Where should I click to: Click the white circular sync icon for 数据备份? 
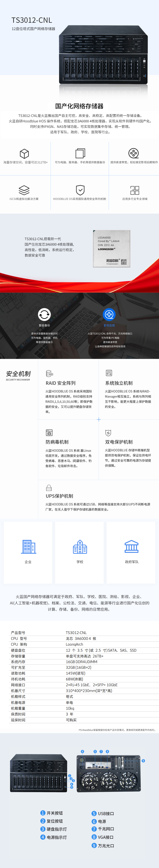44,314
